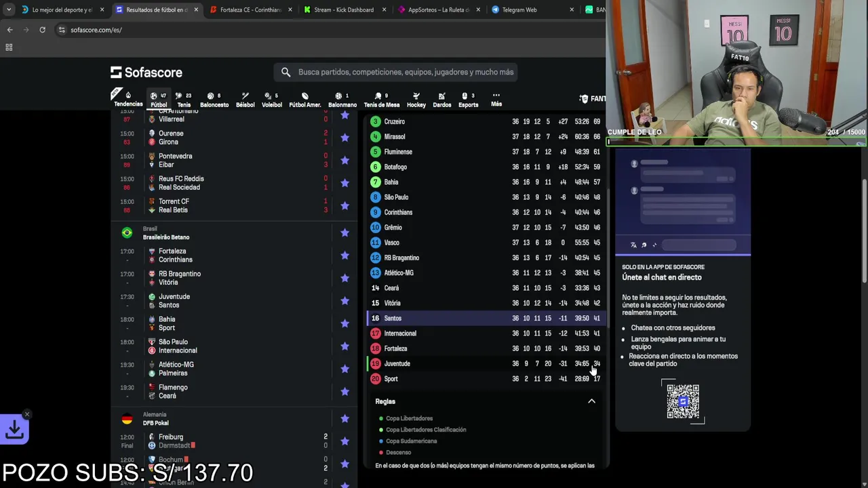868x488 pixels.
Task: Click the browser address bar URL
Action: tap(96, 30)
